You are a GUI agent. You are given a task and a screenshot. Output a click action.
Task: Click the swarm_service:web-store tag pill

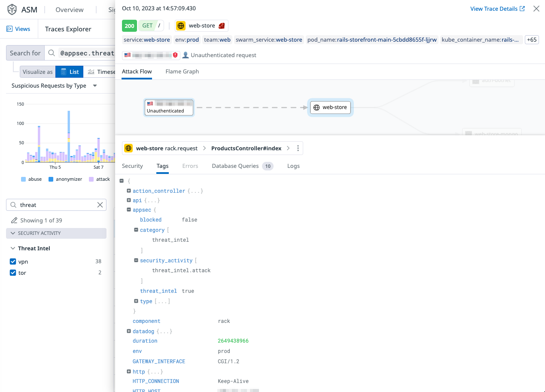(269, 40)
